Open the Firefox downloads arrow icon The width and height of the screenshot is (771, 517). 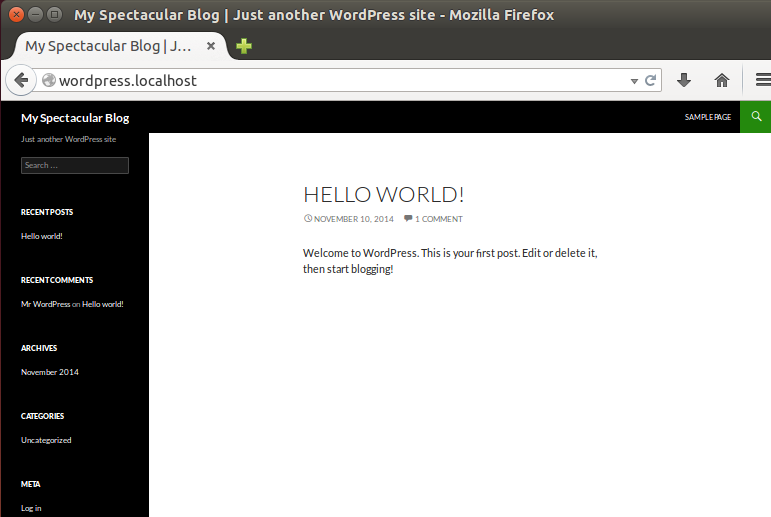pos(684,81)
